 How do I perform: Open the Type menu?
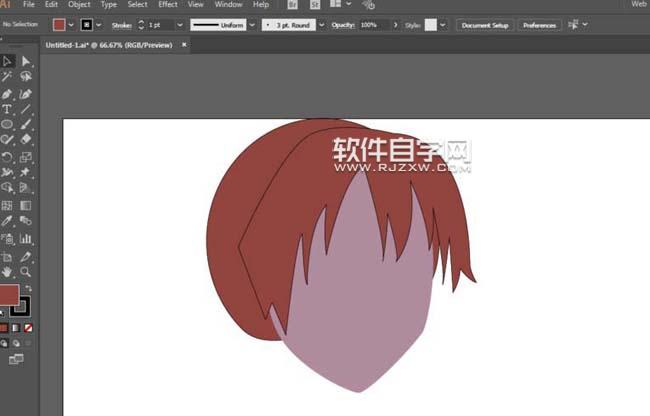point(109,5)
